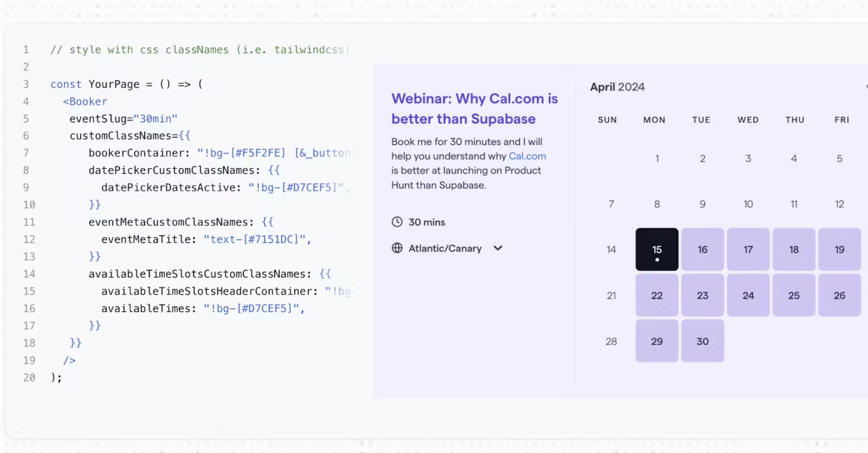The width and height of the screenshot is (868, 453).
Task: Click the April 2024 month label
Action: [617, 87]
